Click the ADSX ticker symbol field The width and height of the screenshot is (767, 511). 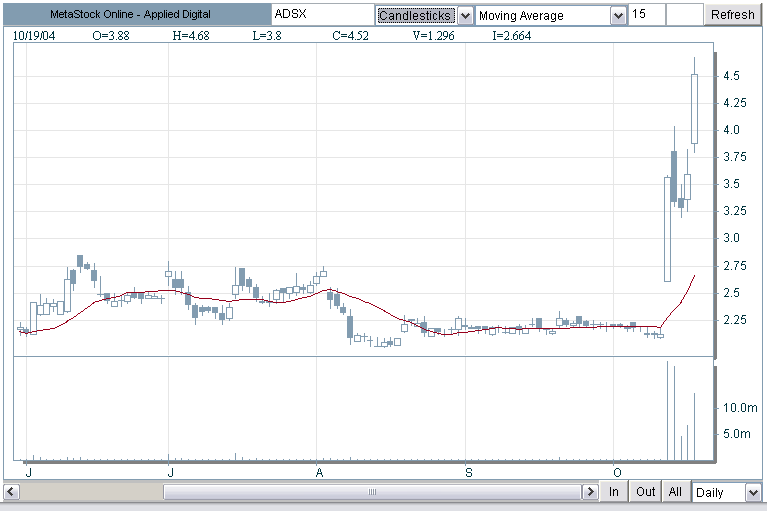322,15
